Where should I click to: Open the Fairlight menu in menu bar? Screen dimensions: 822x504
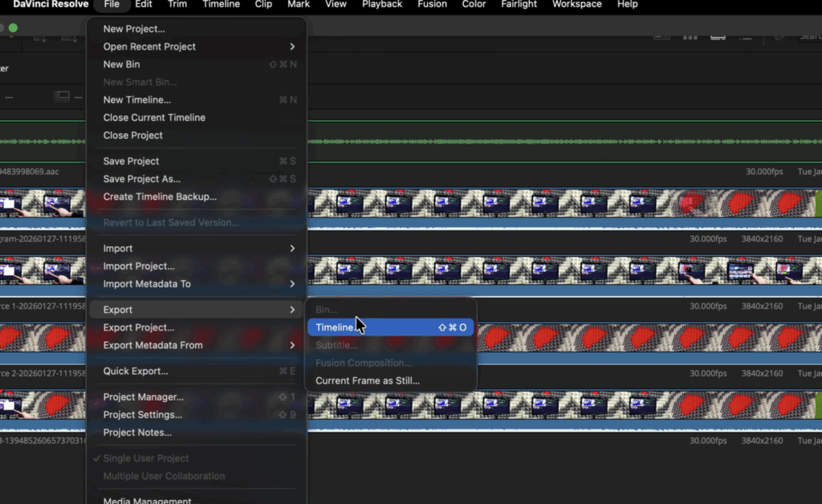click(519, 5)
